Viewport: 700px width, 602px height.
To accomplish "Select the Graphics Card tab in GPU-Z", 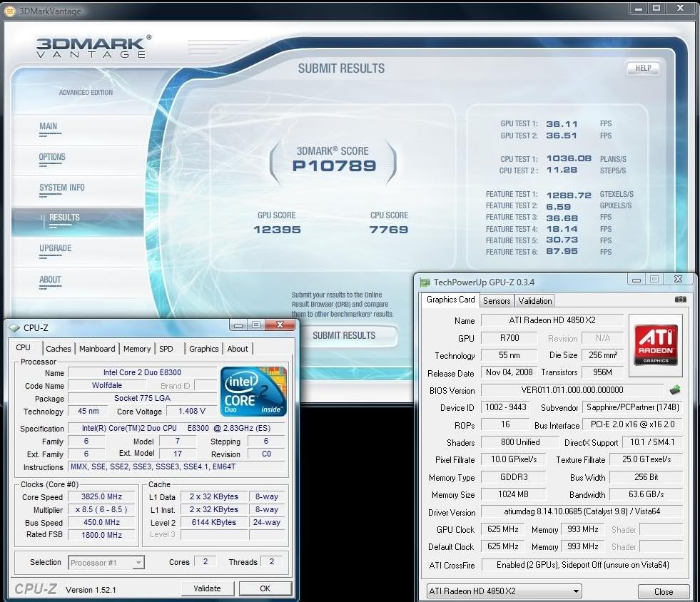I will point(450,300).
